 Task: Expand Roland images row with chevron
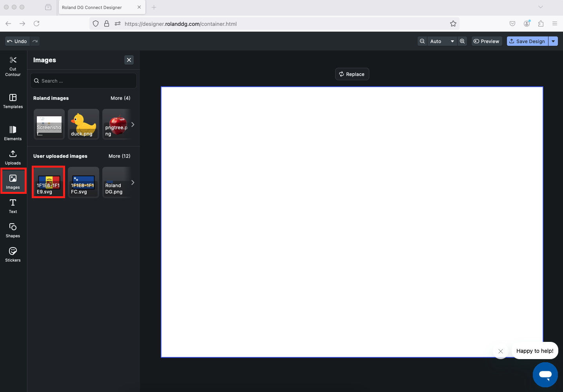pyautogui.click(x=133, y=125)
